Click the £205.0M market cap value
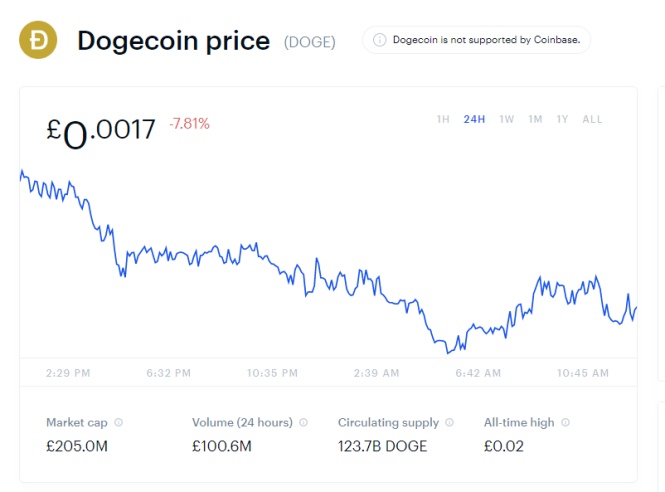 click(x=75, y=446)
